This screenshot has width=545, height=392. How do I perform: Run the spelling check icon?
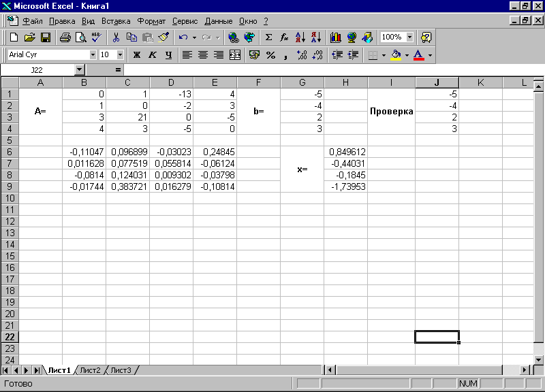(x=97, y=37)
